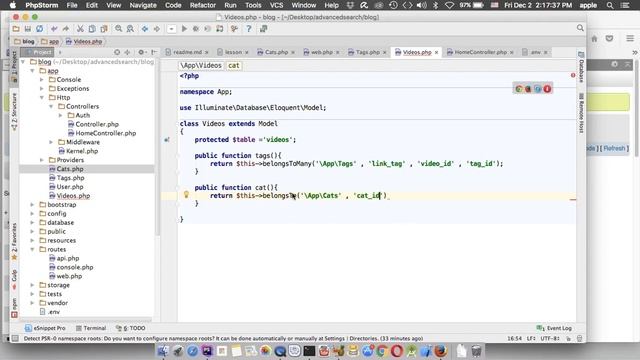Click the Refresh link in background window

coord(614,148)
